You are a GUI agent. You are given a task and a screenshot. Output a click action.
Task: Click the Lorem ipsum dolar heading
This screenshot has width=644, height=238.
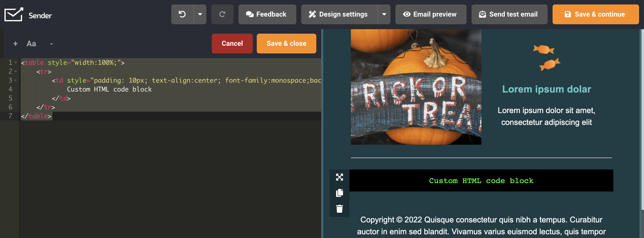546,89
